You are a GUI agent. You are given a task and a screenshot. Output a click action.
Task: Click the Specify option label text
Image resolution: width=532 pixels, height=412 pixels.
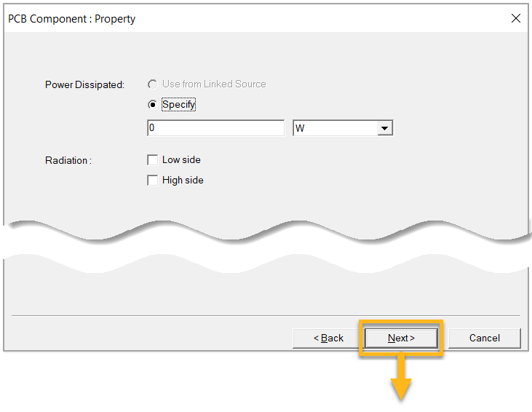pyautogui.click(x=179, y=105)
